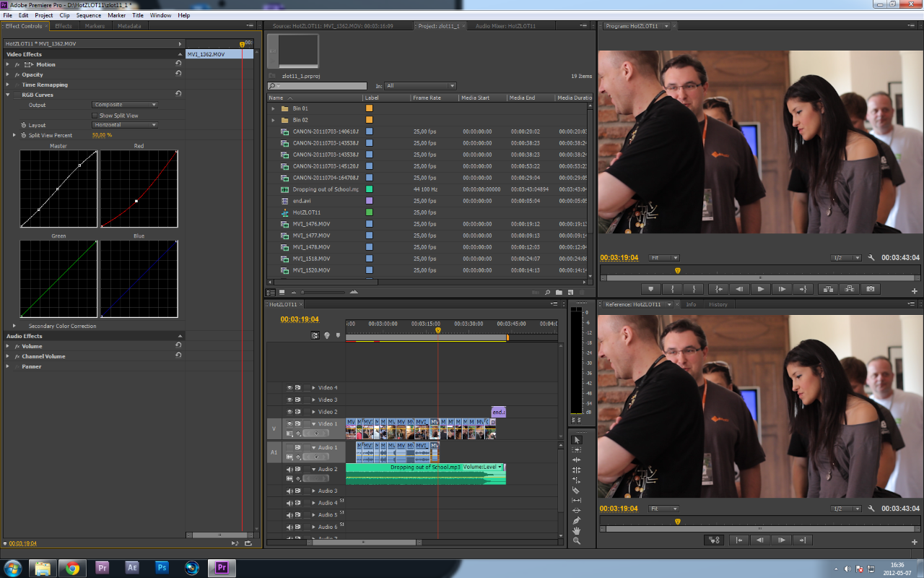
Task: Switch to Audio Mixer: HotZLOT11 tab
Action: [505, 26]
